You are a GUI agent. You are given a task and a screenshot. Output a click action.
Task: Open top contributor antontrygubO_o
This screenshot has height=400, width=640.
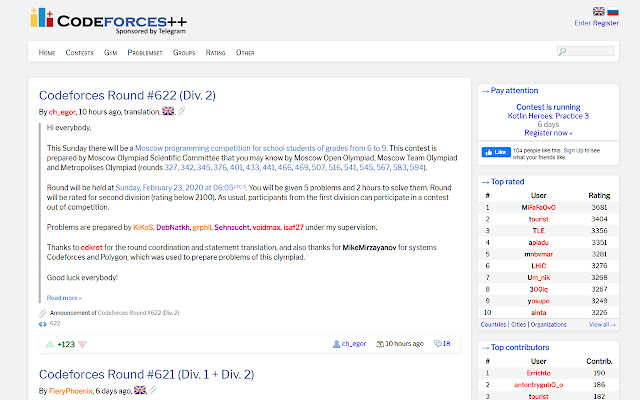538,385
